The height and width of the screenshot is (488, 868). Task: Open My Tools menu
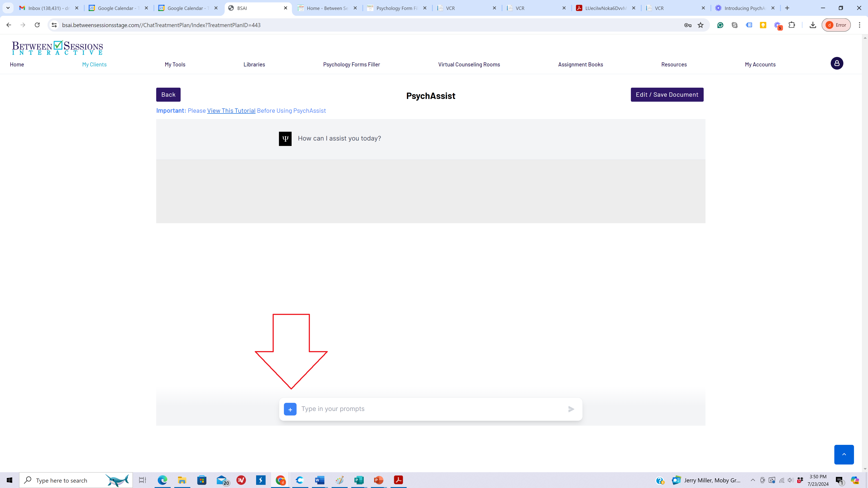coord(175,64)
